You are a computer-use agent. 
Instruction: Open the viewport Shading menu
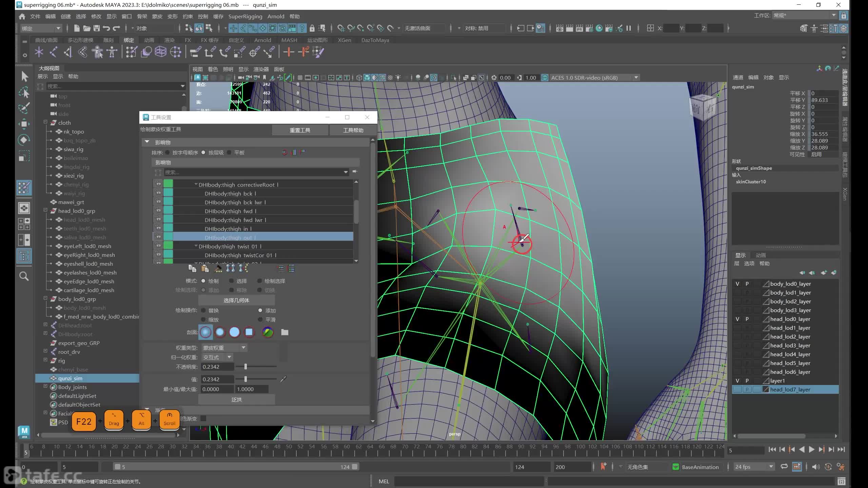pos(213,69)
